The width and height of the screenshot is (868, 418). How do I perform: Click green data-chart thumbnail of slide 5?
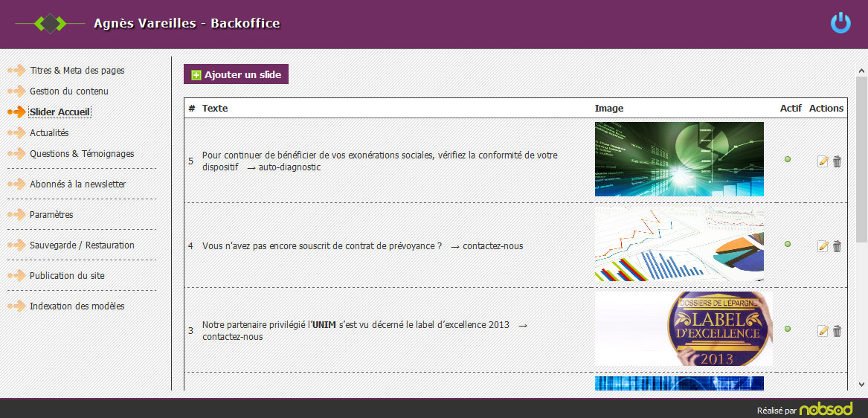click(x=679, y=159)
